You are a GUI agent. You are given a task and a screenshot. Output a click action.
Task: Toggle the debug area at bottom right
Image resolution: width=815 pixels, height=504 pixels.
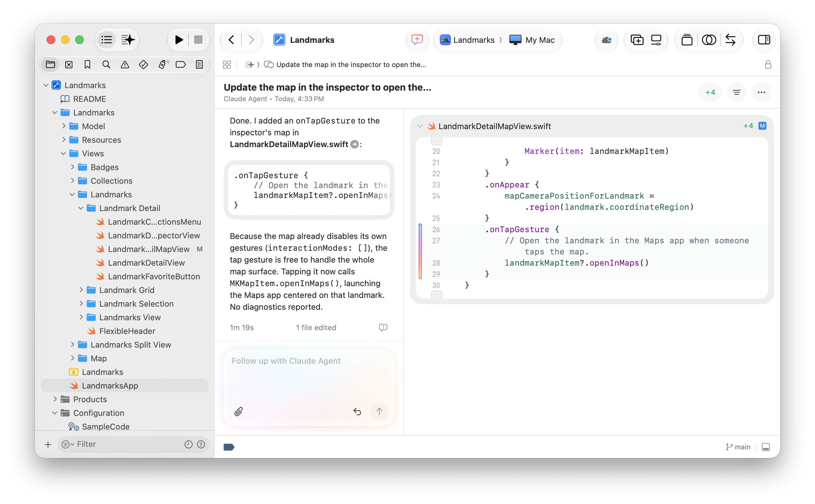(766, 447)
